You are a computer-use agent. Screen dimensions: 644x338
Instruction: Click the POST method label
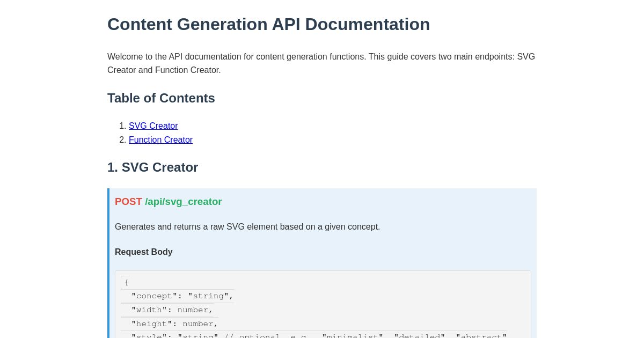click(128, 202)
